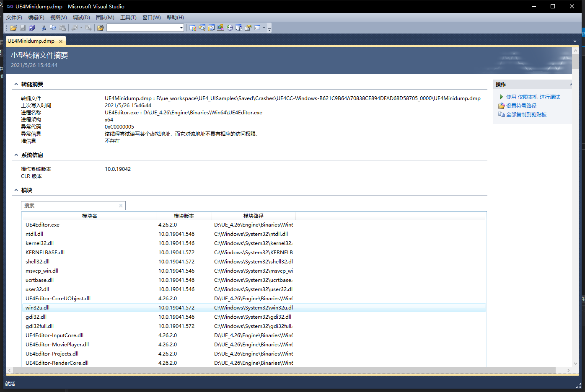This screenshot has height=392, width=585.
Task: Open the 窗口(W) menu
Action: click(151, 17)
